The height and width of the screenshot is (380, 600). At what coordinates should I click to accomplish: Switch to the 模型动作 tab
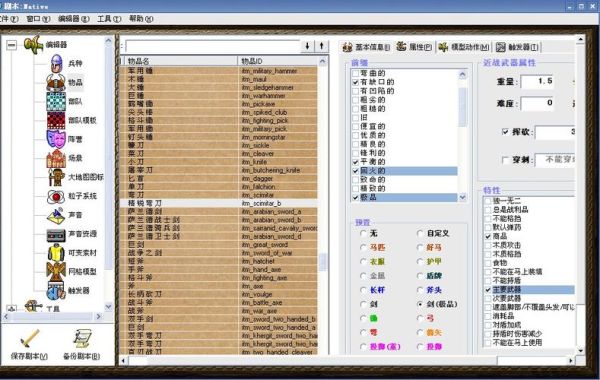pyautogui.click(x=463, y=47)
